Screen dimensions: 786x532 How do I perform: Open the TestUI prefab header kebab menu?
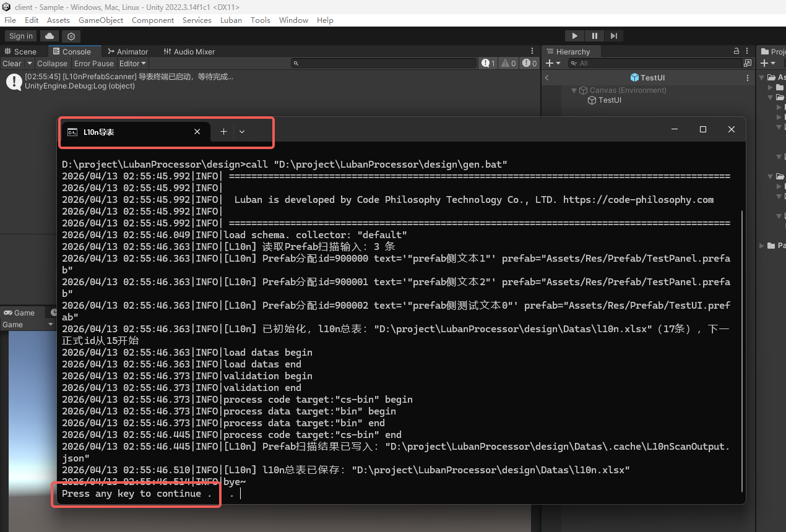(x=748, y=77)
